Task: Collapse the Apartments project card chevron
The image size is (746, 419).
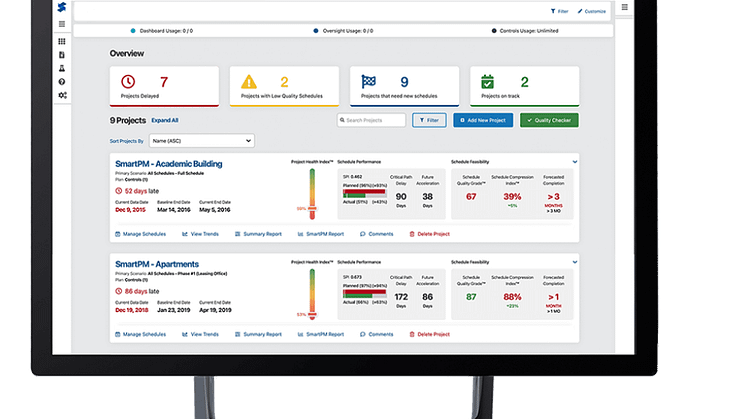Action: 575,259
